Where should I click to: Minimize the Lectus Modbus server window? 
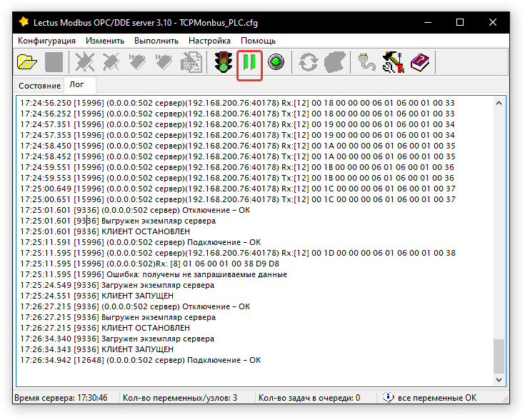coord(428,22)
